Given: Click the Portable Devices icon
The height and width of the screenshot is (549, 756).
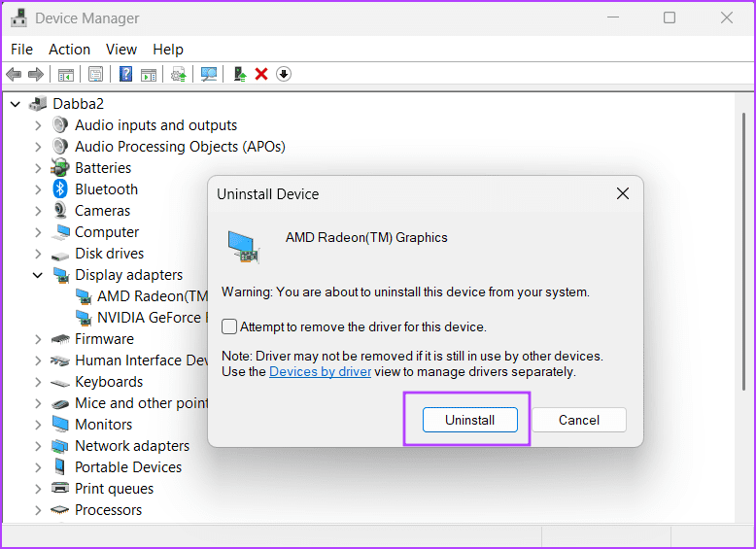Looking at the screenshot, I should pos(60,467).
